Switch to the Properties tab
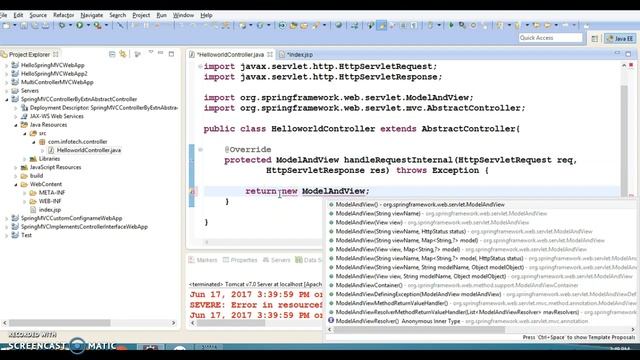This screenshot has height=360, width=640. tap(240, 260)
